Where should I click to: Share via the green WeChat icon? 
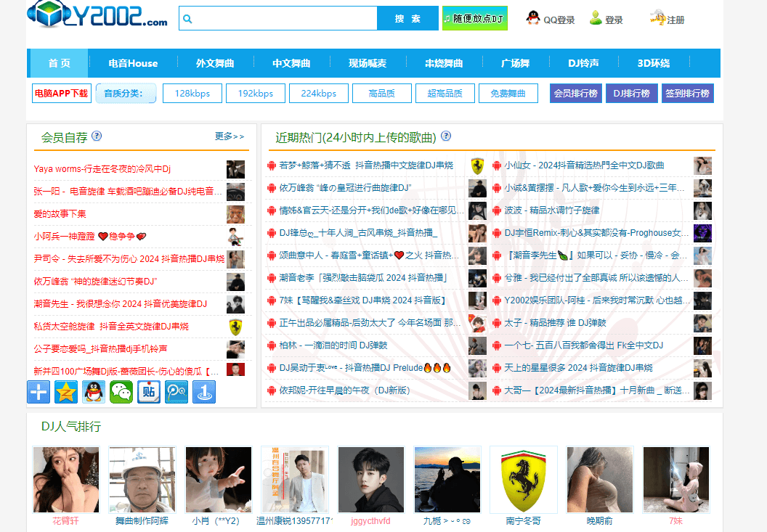click(x=121, y=392)
